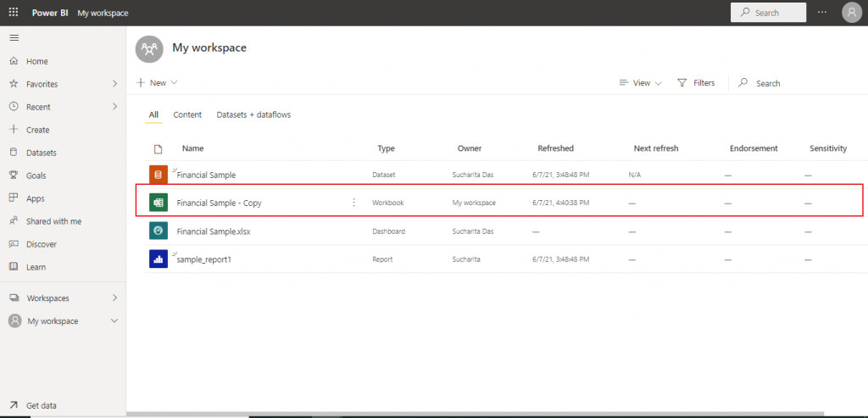Open more options for Financial Sample - Copy

(354, 203)
